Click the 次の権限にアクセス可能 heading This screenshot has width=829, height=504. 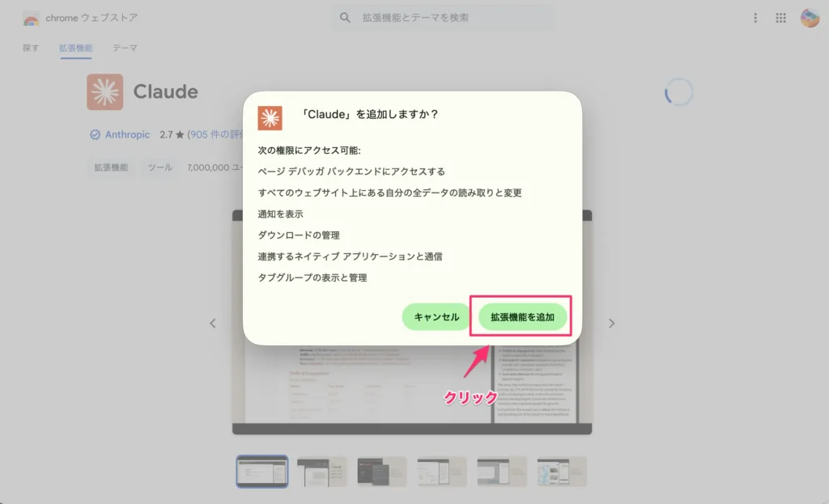coord(309,150)
